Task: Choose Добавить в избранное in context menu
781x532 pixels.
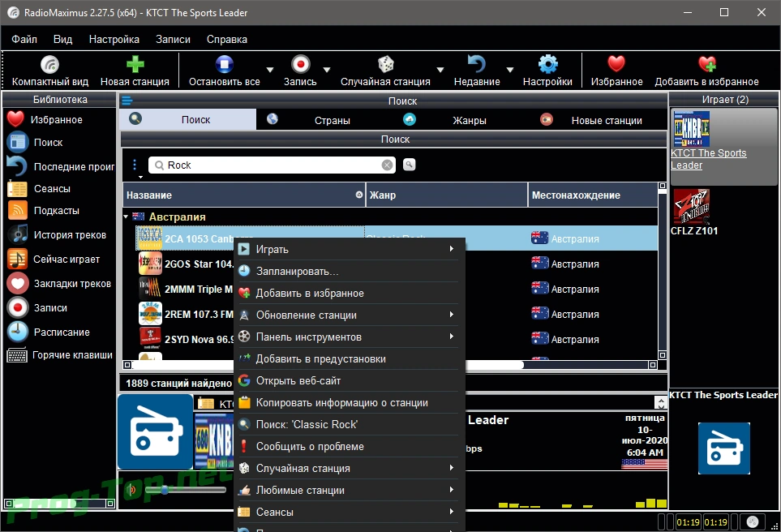Action: [x=350, y=294]
